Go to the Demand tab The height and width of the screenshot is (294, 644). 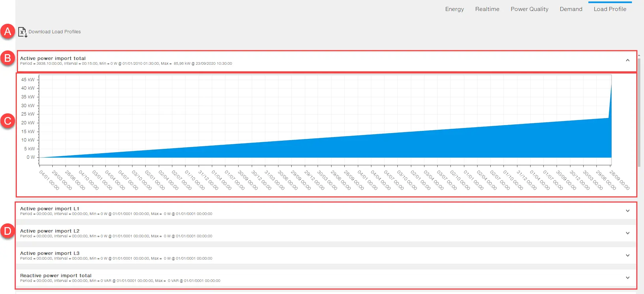click(571, 9)
